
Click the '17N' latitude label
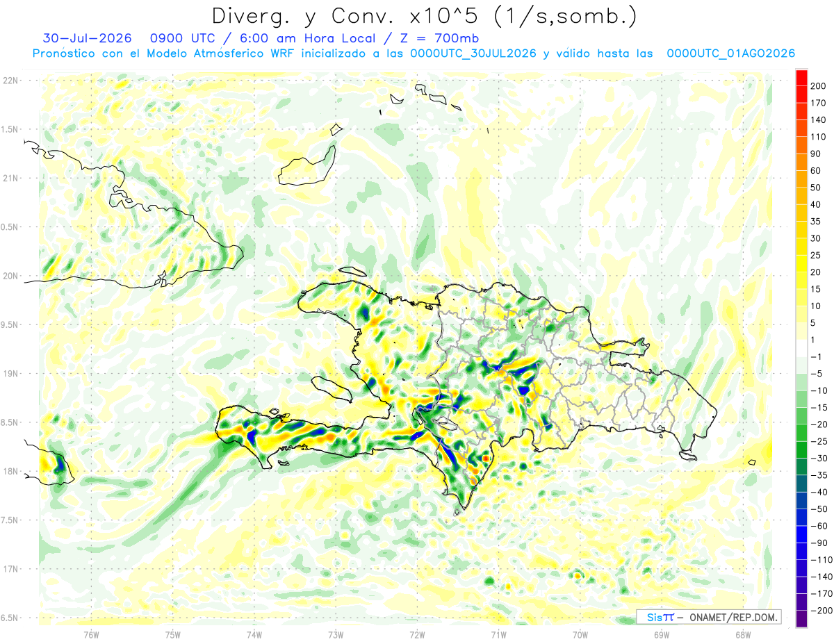[10, 569]
